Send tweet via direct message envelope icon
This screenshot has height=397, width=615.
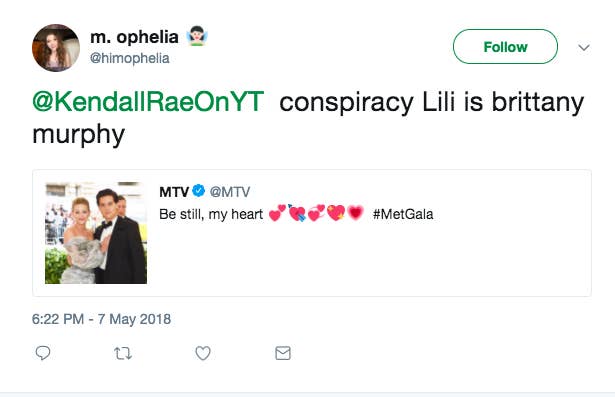[x=283, y=353]
